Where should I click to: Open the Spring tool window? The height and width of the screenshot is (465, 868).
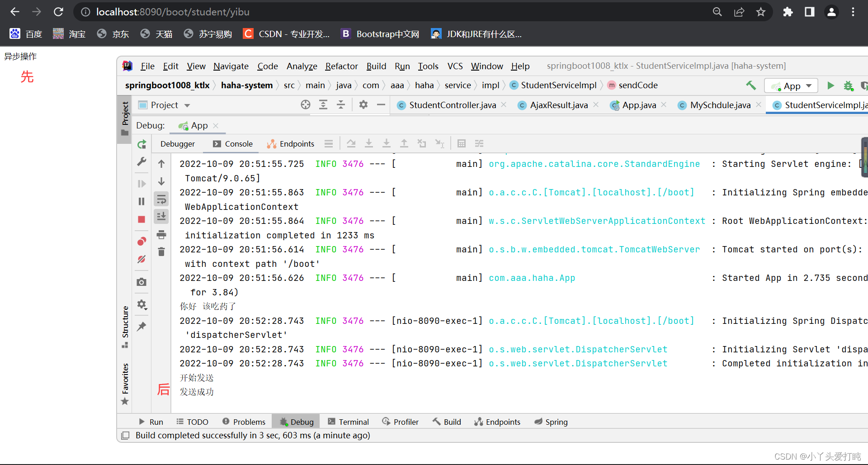tap(551, 422)
